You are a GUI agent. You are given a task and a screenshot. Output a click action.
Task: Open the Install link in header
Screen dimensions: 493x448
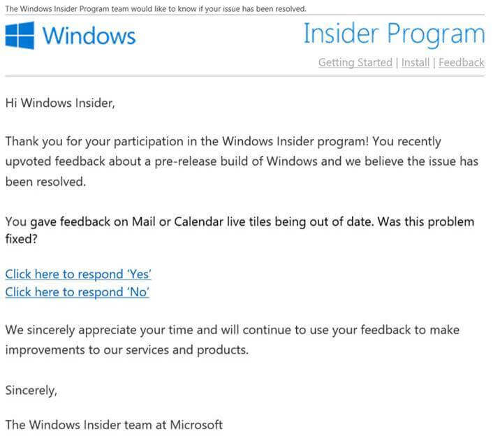point(415,62)
